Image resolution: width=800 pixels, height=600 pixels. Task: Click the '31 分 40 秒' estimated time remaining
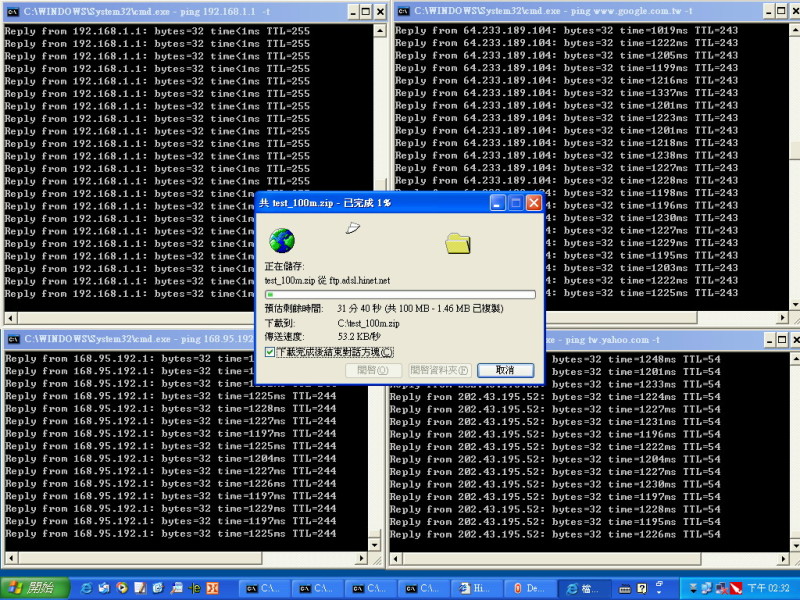[359, 308]
